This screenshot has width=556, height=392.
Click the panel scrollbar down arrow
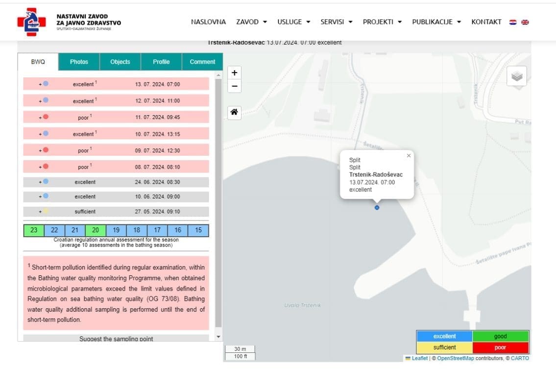point(218,337)
